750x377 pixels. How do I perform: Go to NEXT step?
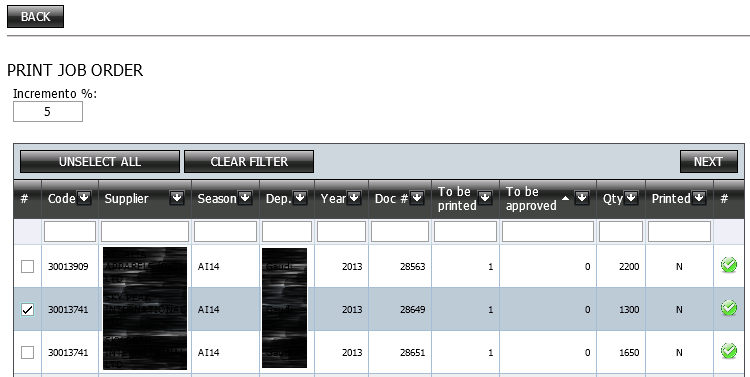[x=708, y=162]
